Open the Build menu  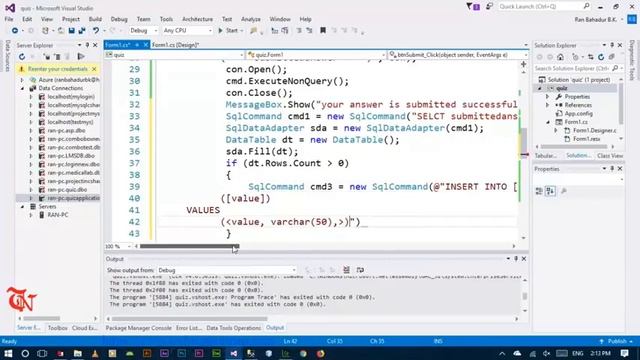pyautogui.click(x=95, y=19)
